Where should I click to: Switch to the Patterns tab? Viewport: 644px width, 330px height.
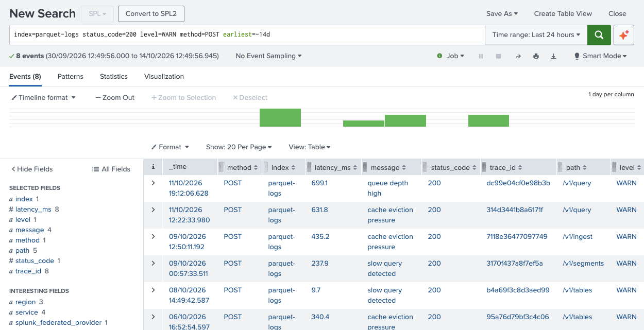71,76
